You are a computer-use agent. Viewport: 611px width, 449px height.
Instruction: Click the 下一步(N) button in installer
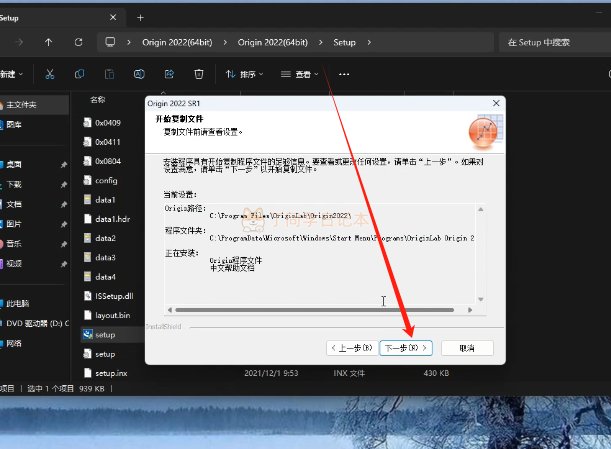[406, 348]
